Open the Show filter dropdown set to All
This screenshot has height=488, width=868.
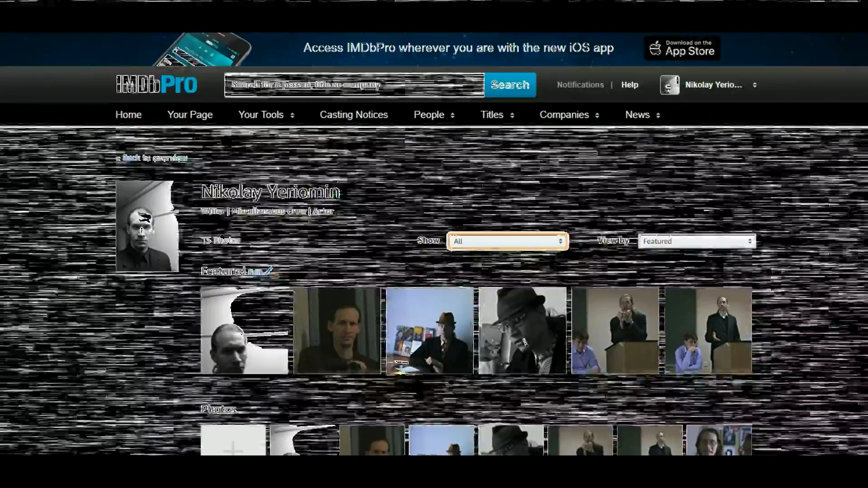click(507, 241)
